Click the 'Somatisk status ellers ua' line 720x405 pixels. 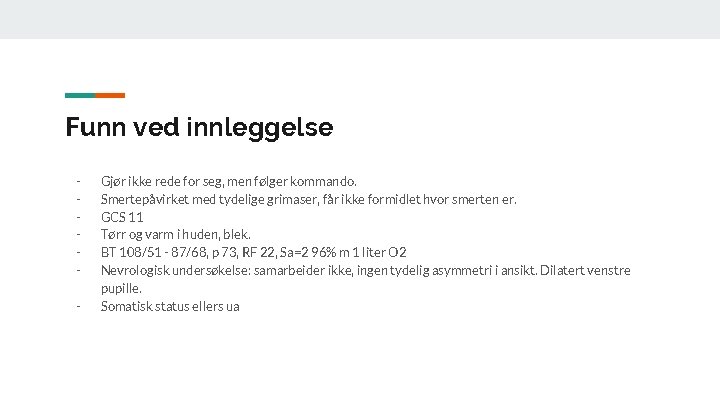click(x=170, y=306)
